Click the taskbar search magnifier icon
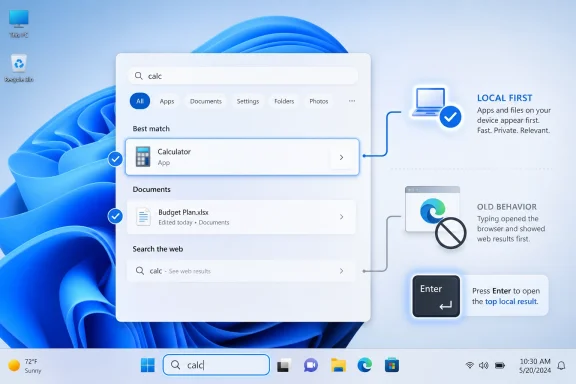Screen dimensions: 576x384 point(176,365)
